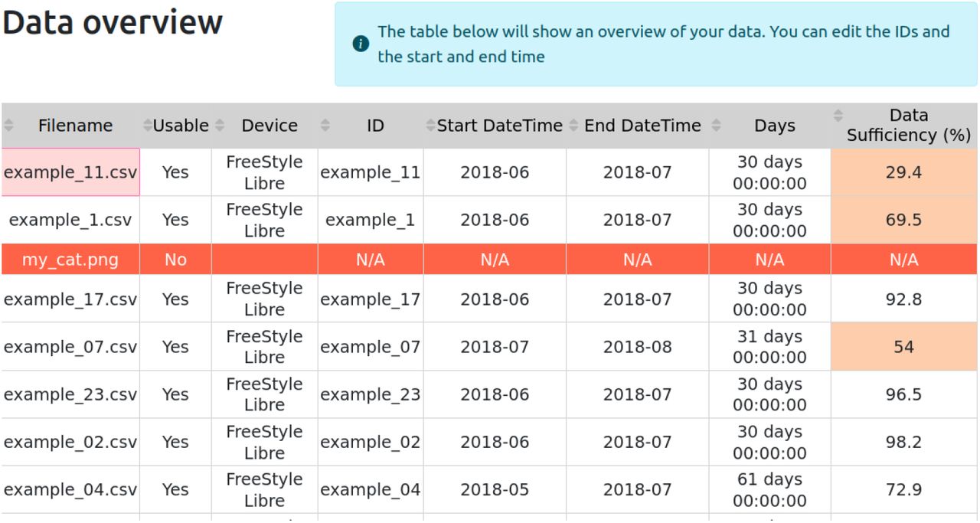Viewport: 980px width, 523px height.
Task: Select the example_23.csv filename cell
Action: (70, 394)
